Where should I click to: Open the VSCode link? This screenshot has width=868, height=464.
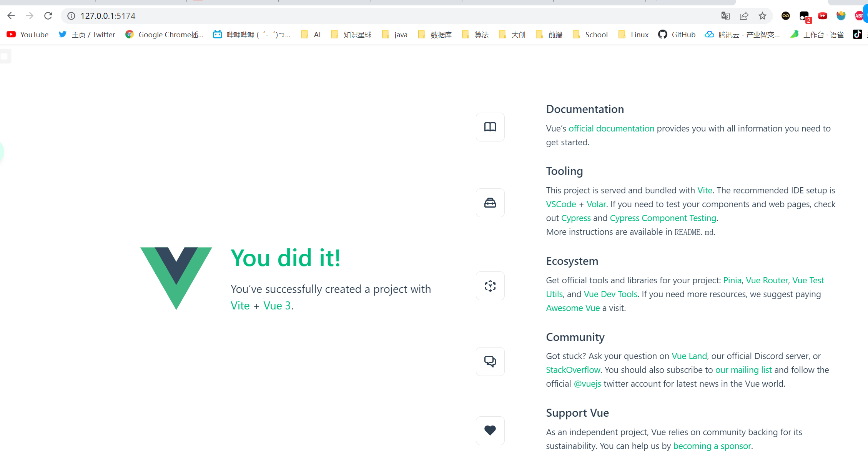pyautogui.click(x=561, y=204)
